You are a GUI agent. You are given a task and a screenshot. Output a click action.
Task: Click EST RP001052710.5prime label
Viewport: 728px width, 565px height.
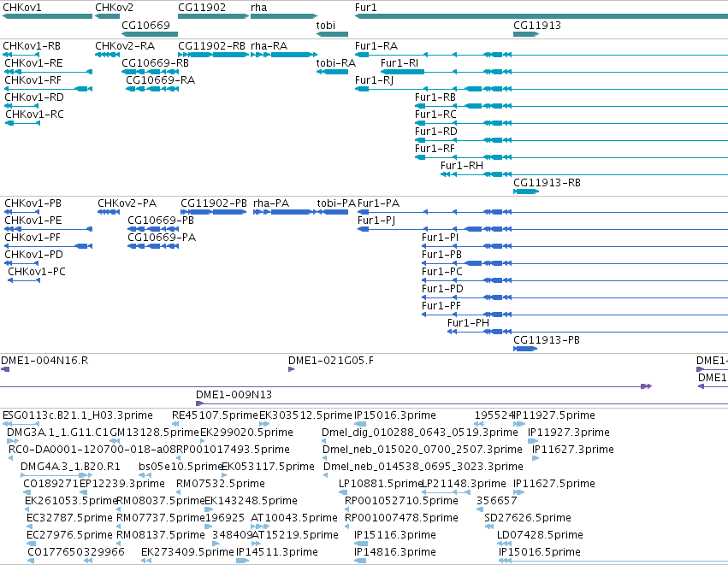pos(401,501)
